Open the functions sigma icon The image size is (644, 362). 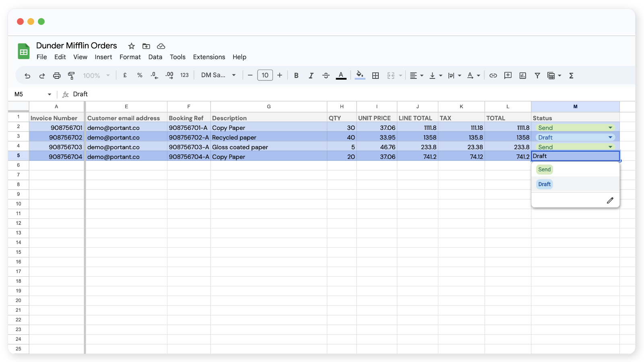coord(571,76)
